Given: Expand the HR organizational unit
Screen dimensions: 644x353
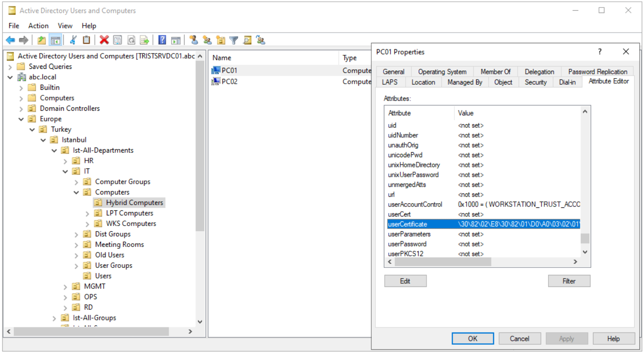Looking at the screenshot, I should tap(66, 161).
